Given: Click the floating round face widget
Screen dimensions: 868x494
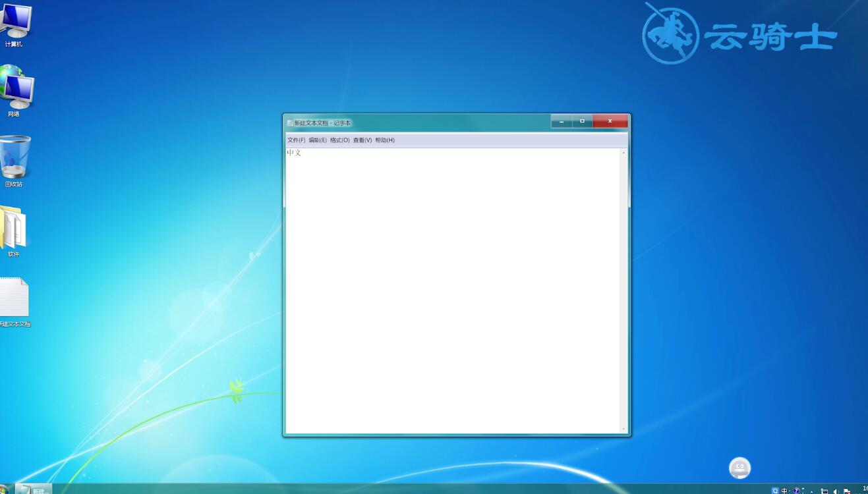Looking at the screenshot, I should click(740, 468).
